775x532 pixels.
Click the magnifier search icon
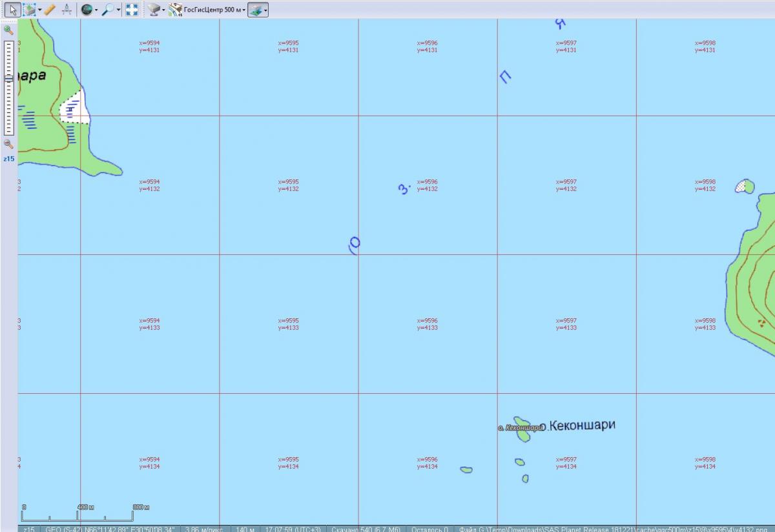tap(108, 10)
